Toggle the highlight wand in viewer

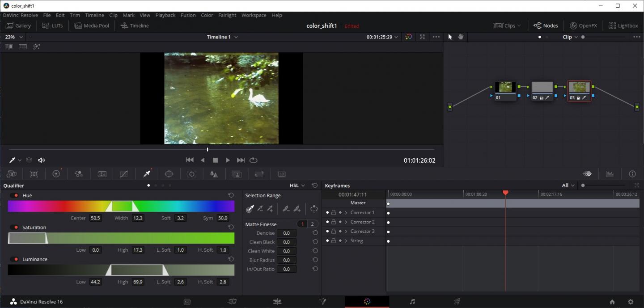(x=37, y=46)
